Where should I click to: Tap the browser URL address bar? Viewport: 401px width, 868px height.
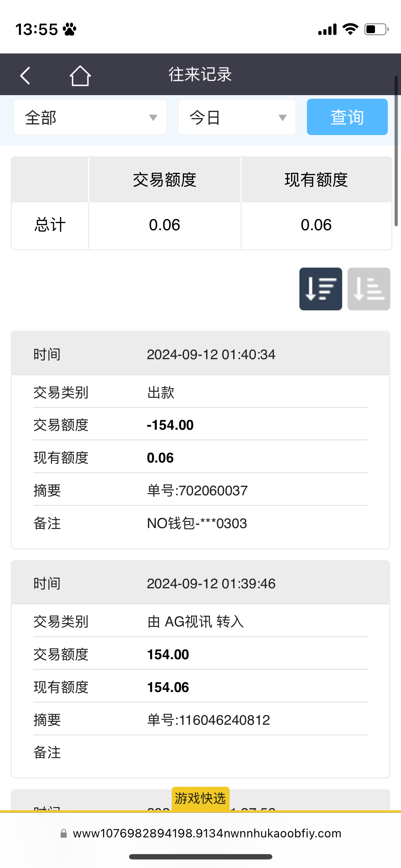tap(207, 833)
